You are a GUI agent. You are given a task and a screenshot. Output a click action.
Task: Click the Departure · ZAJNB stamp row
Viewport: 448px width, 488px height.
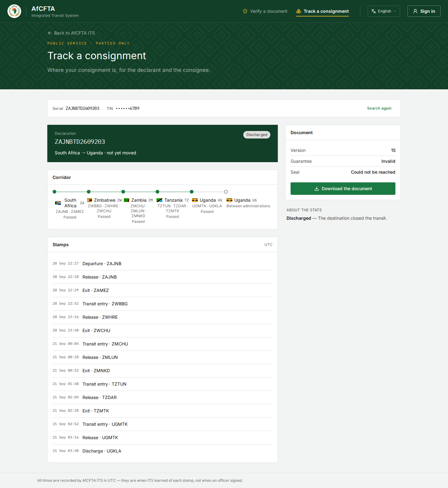[162, 264]
